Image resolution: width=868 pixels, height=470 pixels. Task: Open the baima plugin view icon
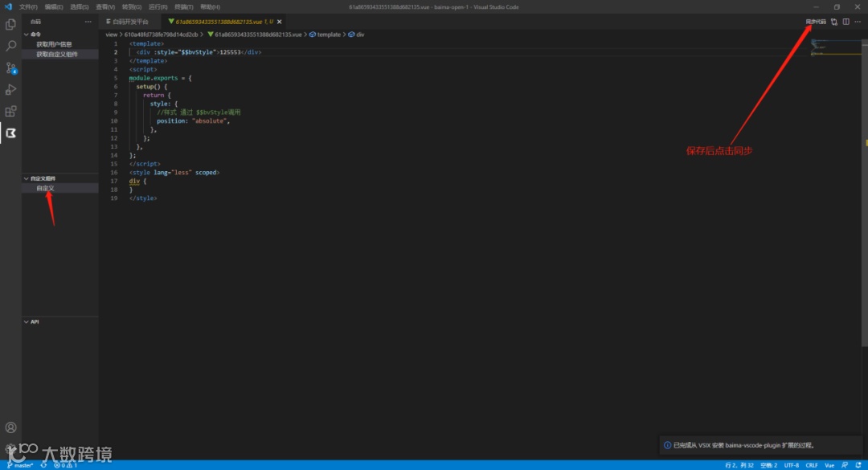[x=10, y=133]
